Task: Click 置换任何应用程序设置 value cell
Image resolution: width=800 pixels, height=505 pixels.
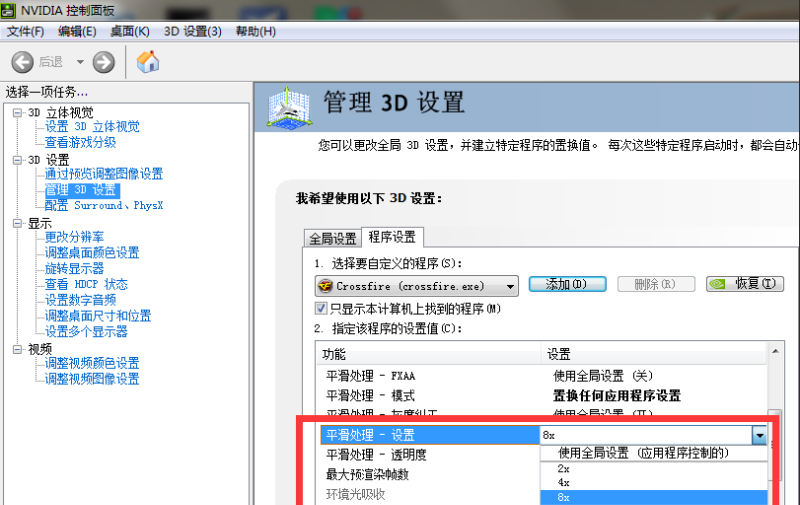Action: tap(617, 396)
